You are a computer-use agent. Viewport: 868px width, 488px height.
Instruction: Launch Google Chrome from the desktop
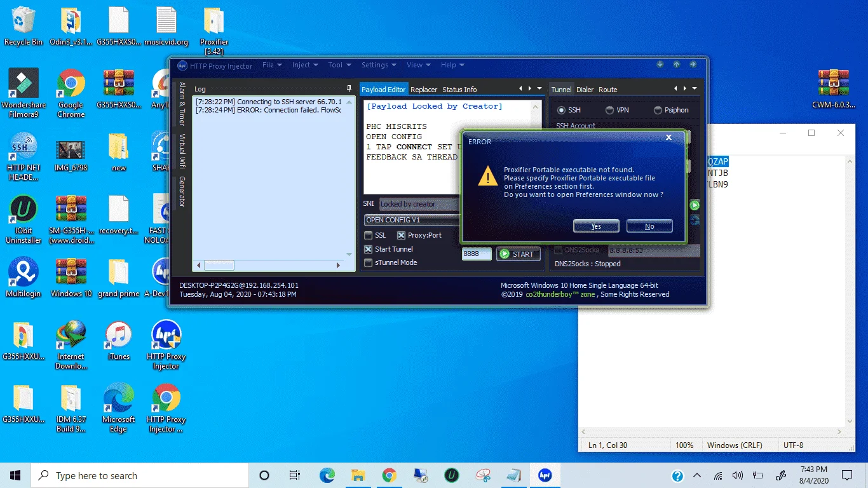point(71,93)
